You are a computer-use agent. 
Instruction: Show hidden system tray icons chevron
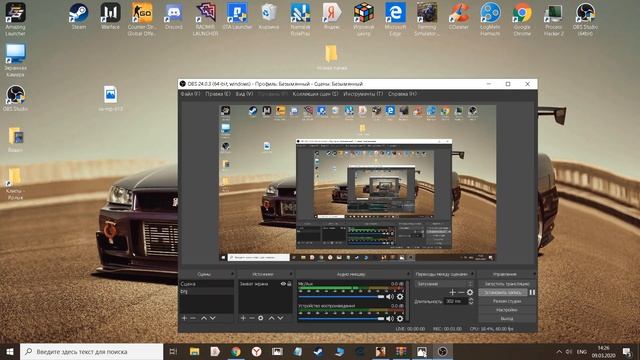[x=559, y=351]
